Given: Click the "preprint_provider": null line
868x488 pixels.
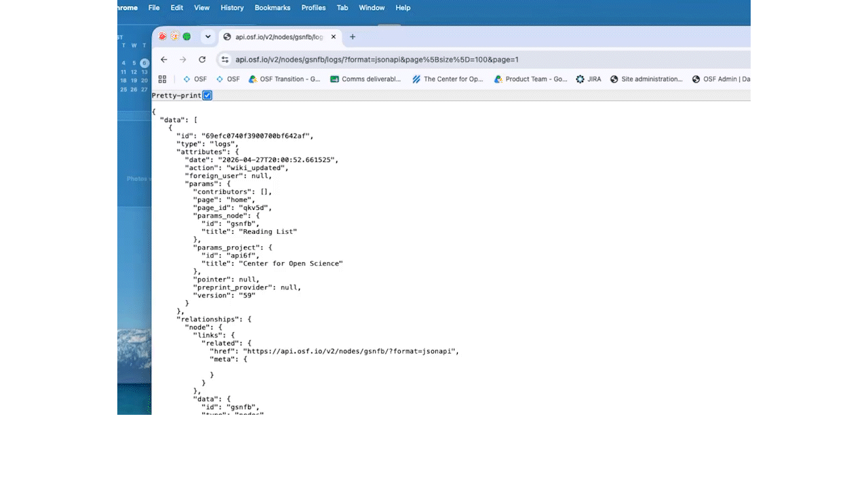Looking at the screenshot, I should point(247,287).
